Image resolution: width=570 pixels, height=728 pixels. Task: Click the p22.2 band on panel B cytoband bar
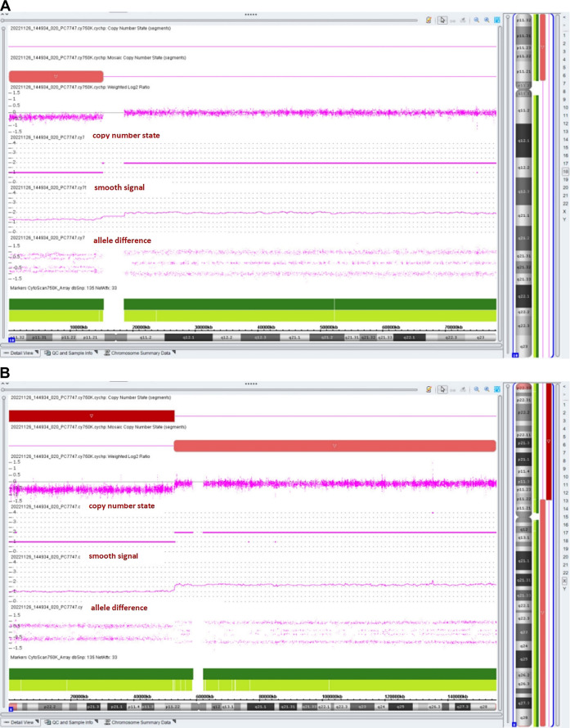(x=50, y=707)
